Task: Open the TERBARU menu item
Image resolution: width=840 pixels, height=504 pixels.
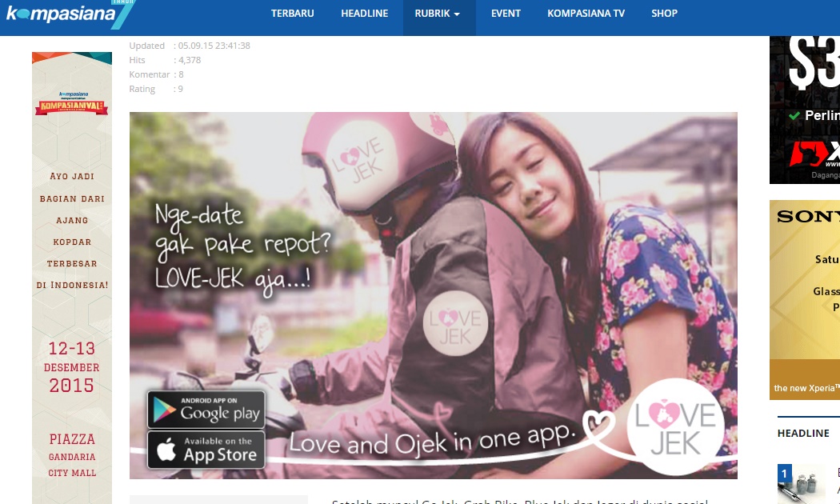Action: (293, 14)
